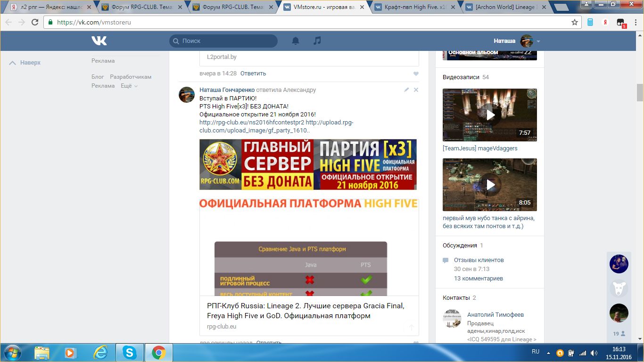Screen dimensions: 644x362
Task: Switch to the Archon World Lineage tab
Action: (x=504, y=7)
